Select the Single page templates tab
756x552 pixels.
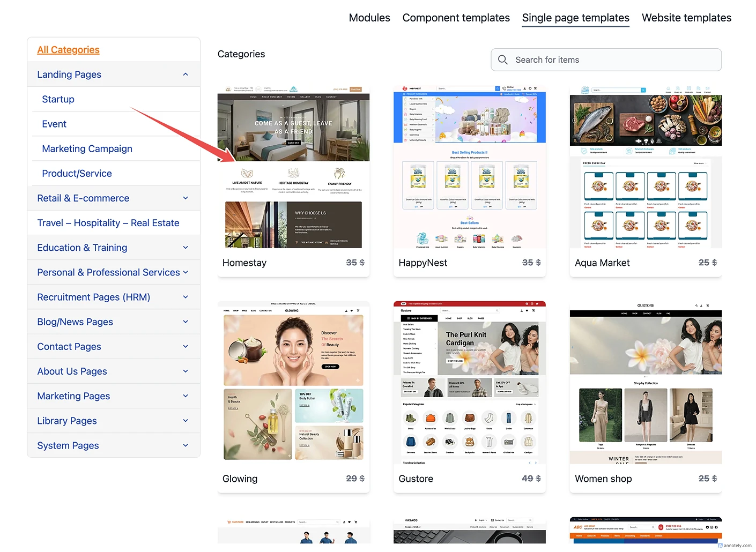575,18
